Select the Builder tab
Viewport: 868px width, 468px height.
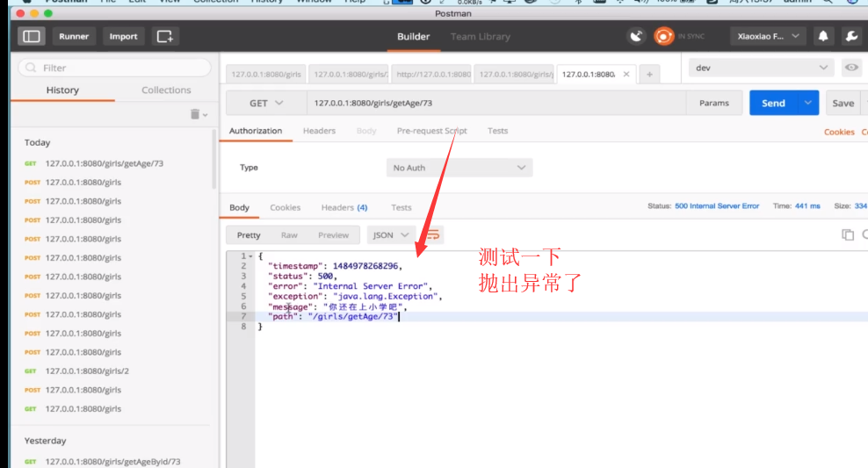click(x=413, y=37)
